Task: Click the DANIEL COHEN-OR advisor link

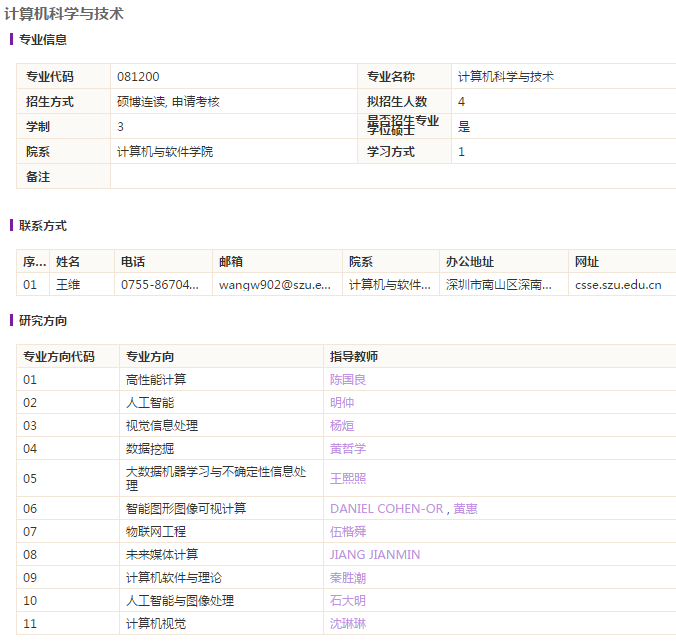Action: (x=386, y=509)
